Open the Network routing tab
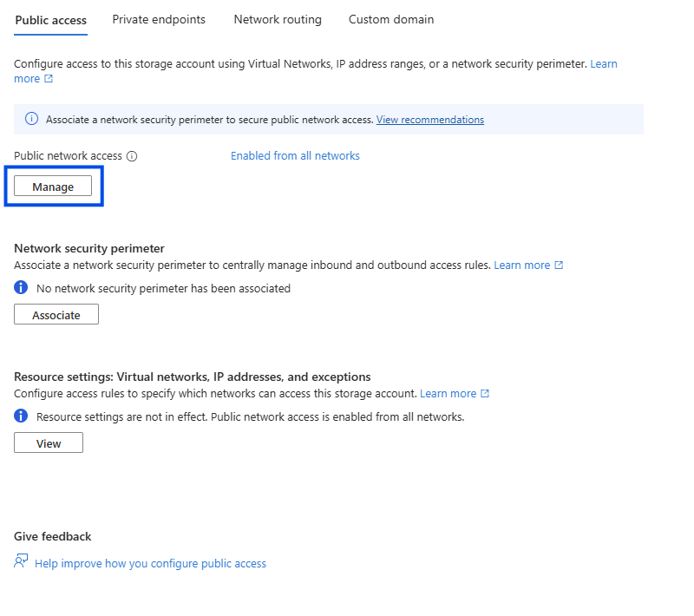Image resolution: width=694 pixels, height=616 pixels. coord(278,19)
